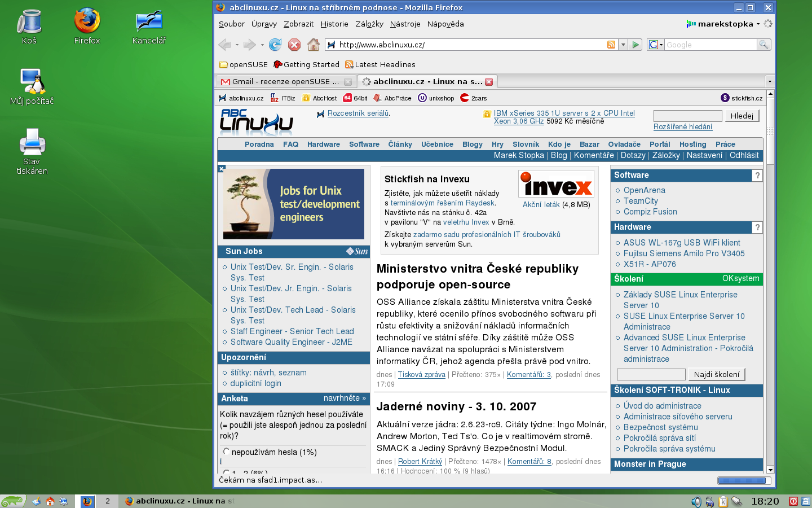Image resolution: width=812 pixels, height=508 pixels.
Task: Stop loading the page
Action: pos(294,45)
